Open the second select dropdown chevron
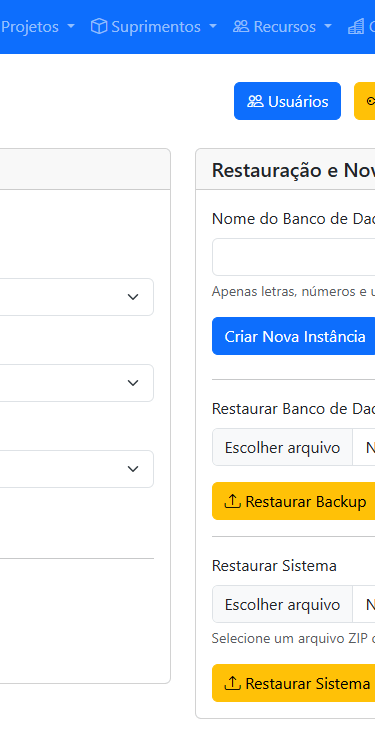The height and width of the screenshot is (734, 375). click(133, 383)
